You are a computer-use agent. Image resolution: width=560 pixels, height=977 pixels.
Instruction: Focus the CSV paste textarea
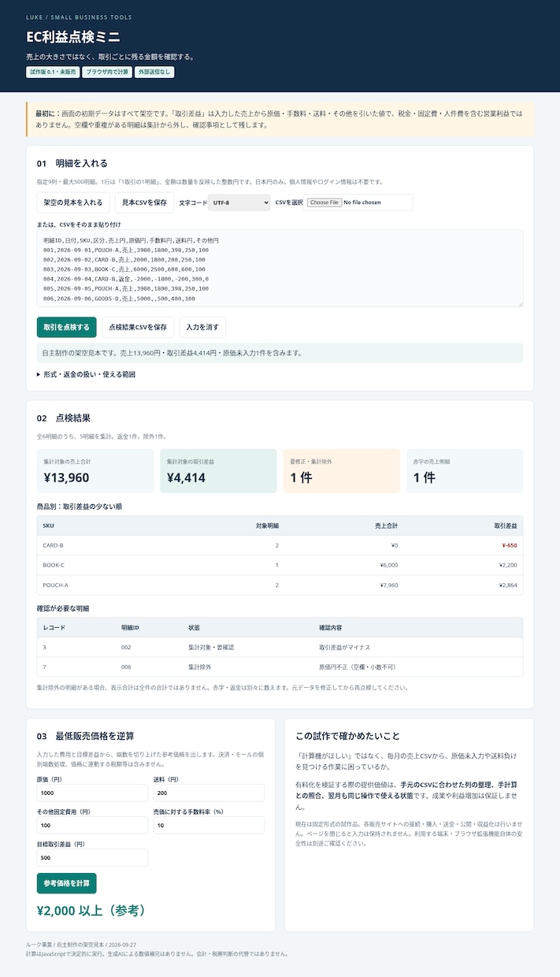point(280,268)
